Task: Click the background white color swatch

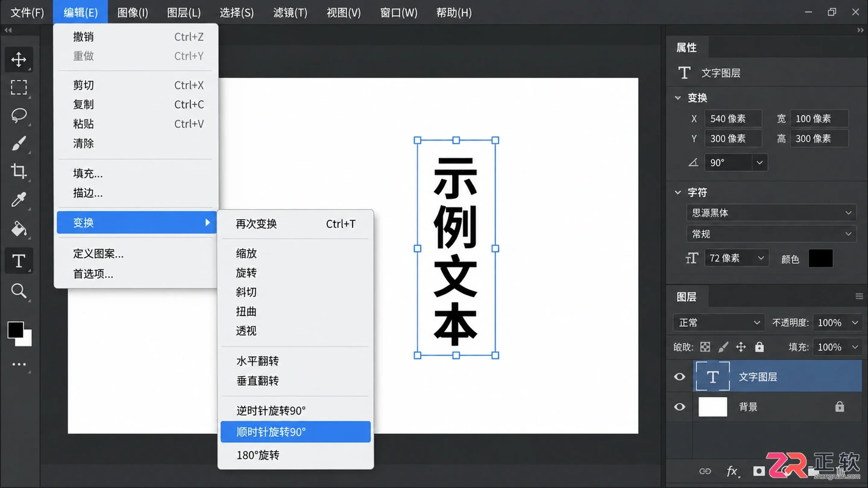Action: pos(27,342)
